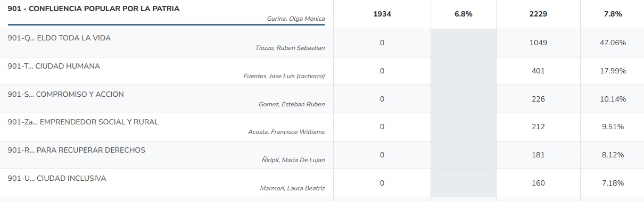Click the 1934 vote total cell
644x201 pixels.
[x=382, y=14]
